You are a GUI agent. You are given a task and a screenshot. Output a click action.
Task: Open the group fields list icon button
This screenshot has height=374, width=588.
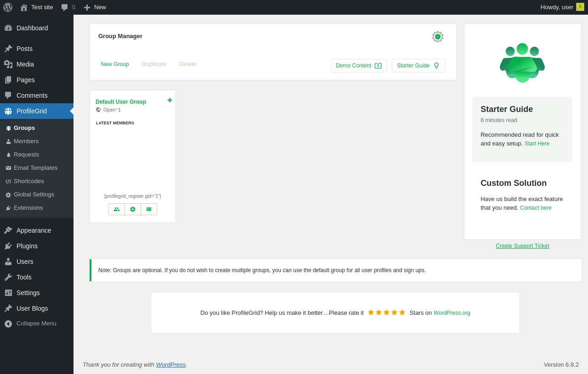pyautogui.click(x=149, y=209)
